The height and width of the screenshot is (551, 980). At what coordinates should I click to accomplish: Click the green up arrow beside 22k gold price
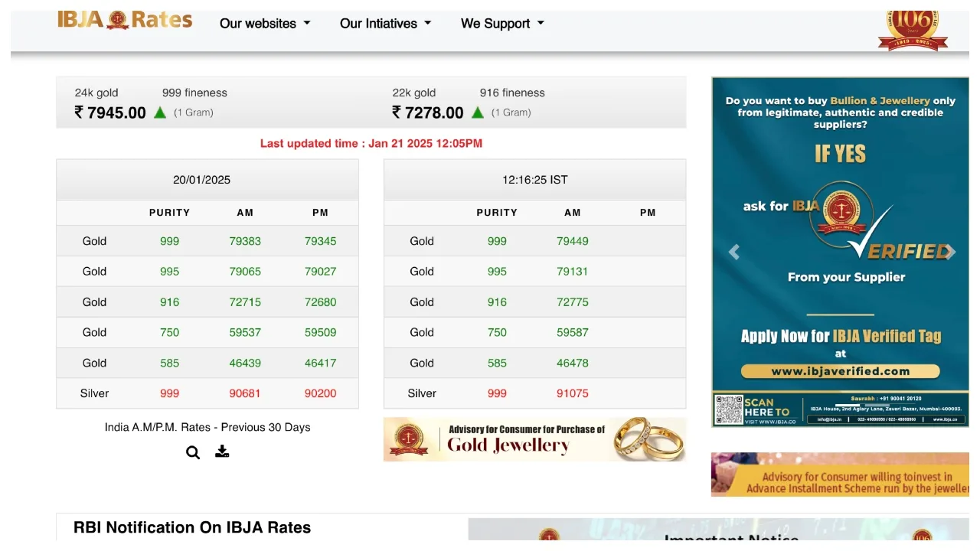478,112
